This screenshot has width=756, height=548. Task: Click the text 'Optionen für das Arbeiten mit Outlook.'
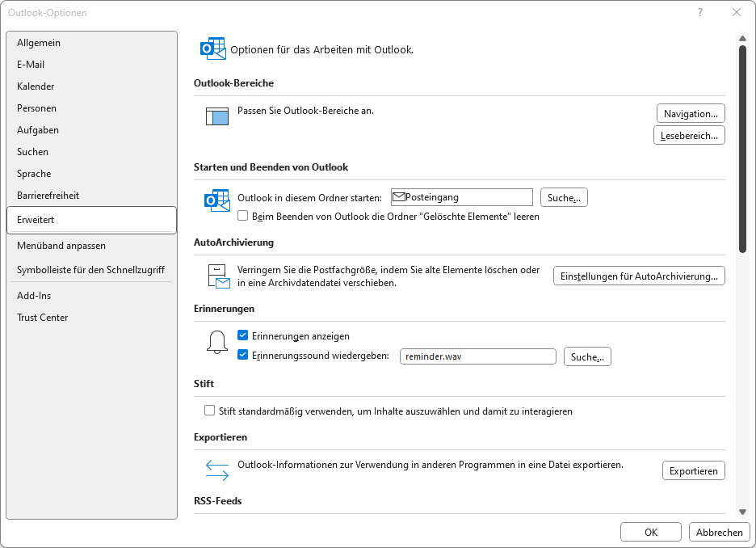pyautogui.click(x=322, y=49)
